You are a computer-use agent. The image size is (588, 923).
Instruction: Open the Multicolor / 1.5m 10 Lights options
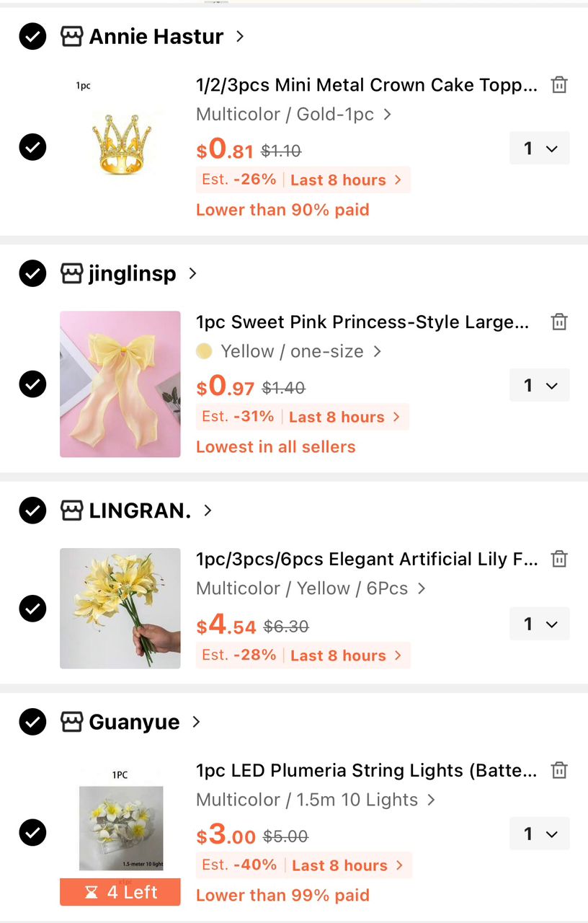(316, 800)
